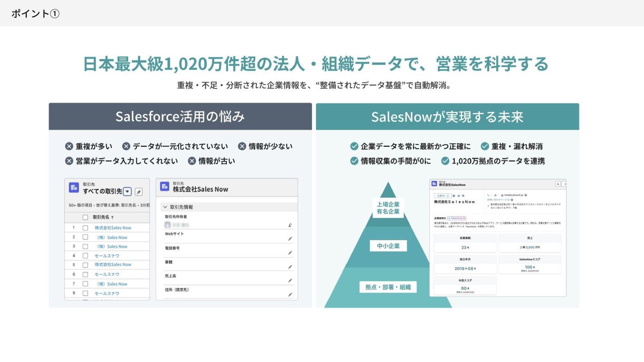Click the Twitter icon beside 企業HP
644x362 pixels.
tap(459, 196)
